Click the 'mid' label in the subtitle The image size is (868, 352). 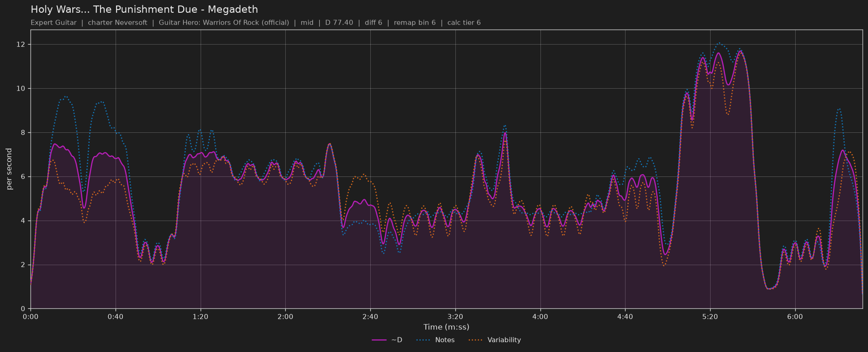click(307, 23)
